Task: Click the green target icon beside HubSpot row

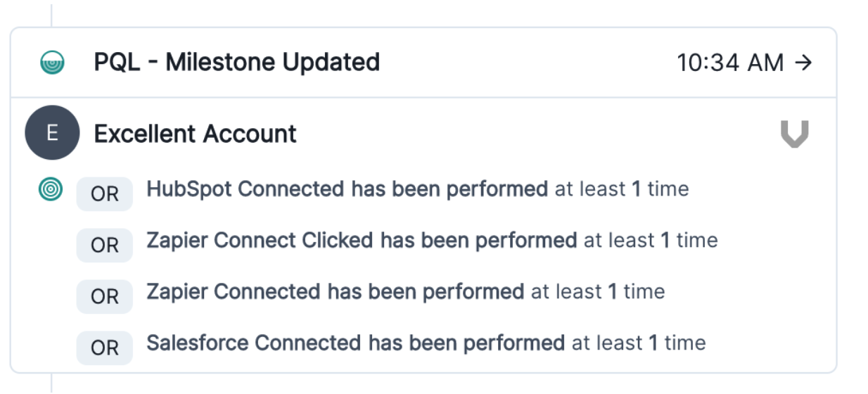Action: tap(51, 189)
